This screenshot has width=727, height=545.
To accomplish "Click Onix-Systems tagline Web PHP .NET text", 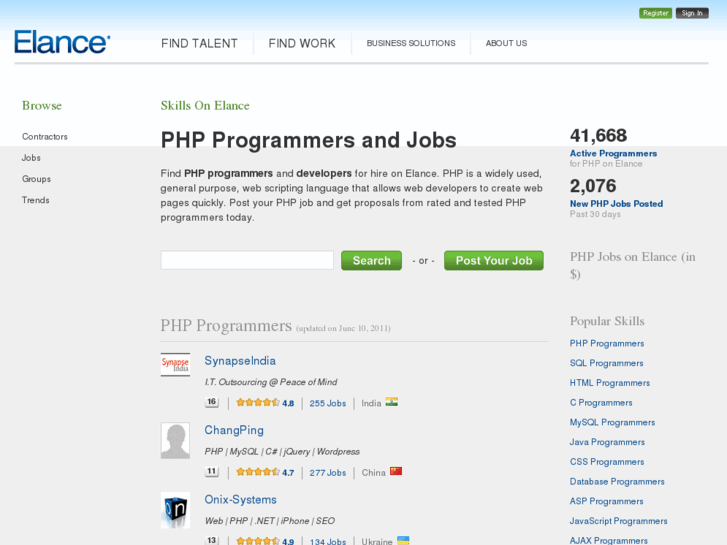I will (269, 521).
